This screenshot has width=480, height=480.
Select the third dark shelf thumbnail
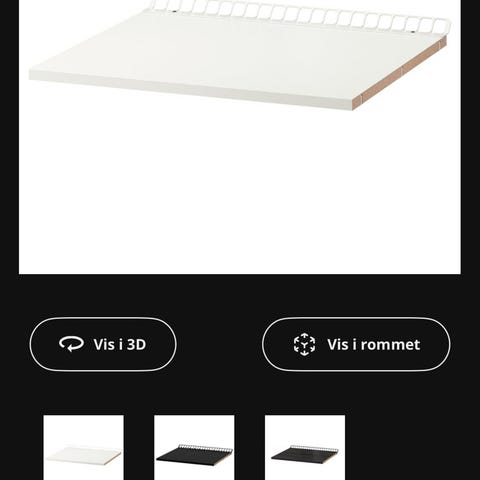pyautogui.click(x=305, y=447)
